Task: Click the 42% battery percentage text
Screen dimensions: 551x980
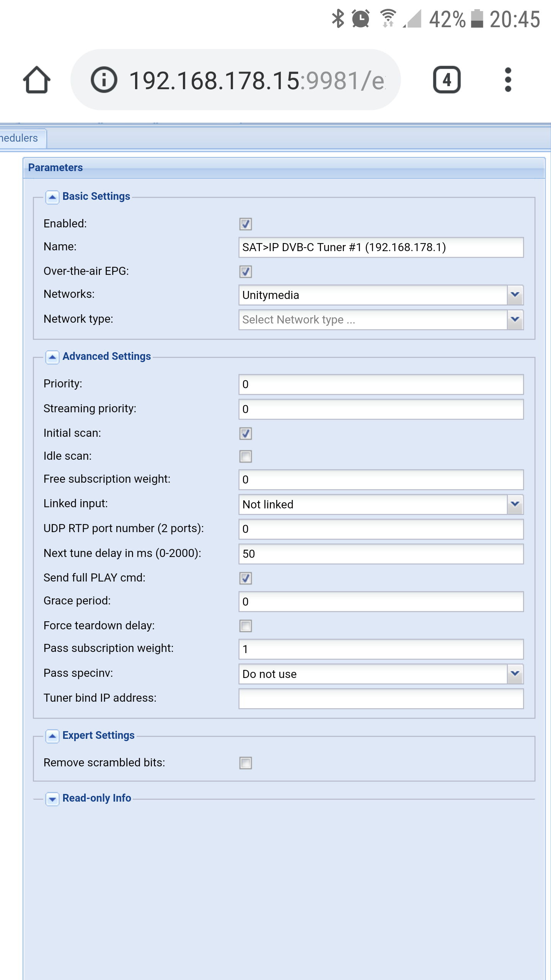Action: pos(447,19)
